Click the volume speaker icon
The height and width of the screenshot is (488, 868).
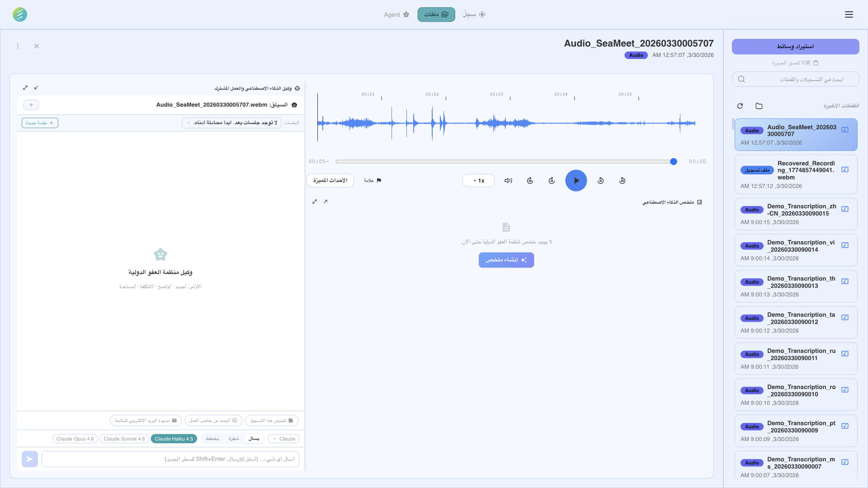[508, 180]
